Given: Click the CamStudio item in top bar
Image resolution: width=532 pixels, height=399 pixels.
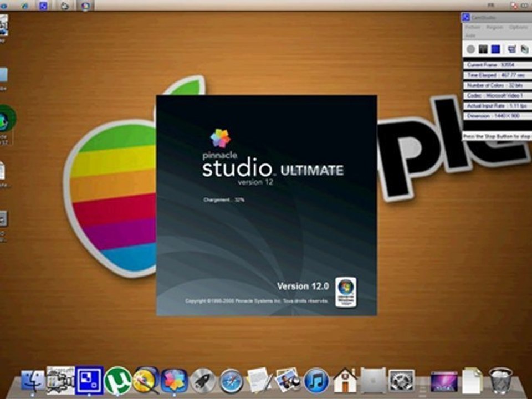Looking at the screenshot, I should tap(43, 6).
